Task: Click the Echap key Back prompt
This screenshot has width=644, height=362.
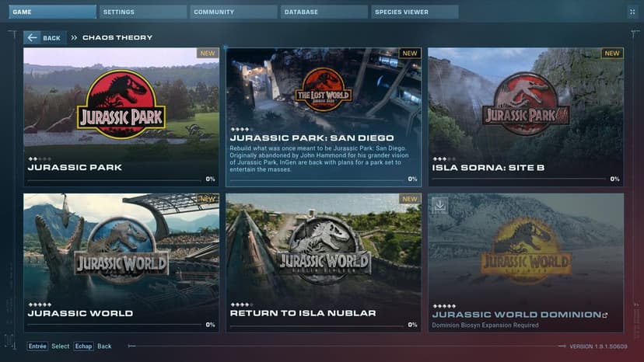Action: click(93, 346)
